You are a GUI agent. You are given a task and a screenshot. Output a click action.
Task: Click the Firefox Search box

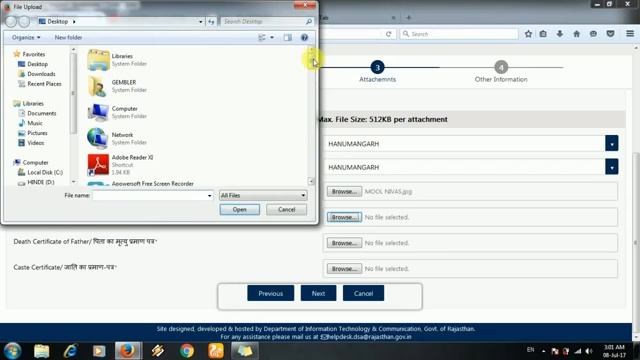[x=459, y=34]
